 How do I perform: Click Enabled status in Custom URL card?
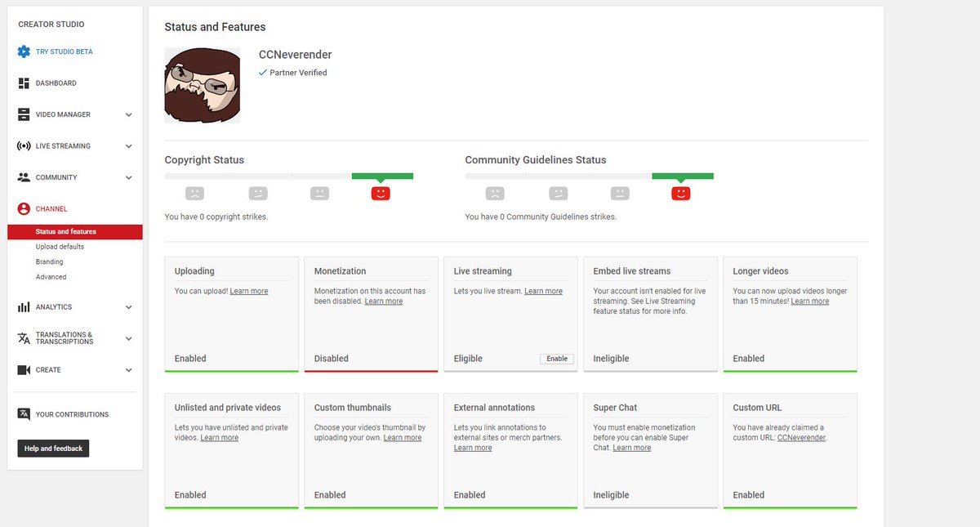tap(749, 495)
